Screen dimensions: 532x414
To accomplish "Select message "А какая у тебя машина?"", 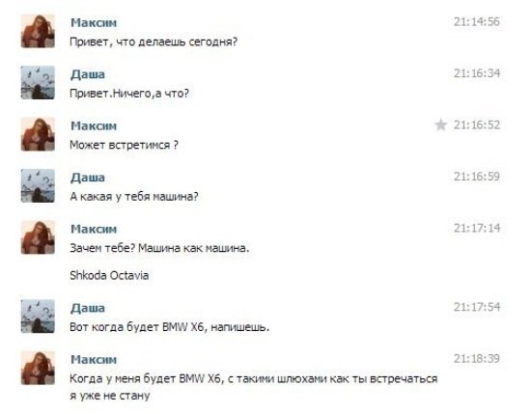I will point(134,197).
